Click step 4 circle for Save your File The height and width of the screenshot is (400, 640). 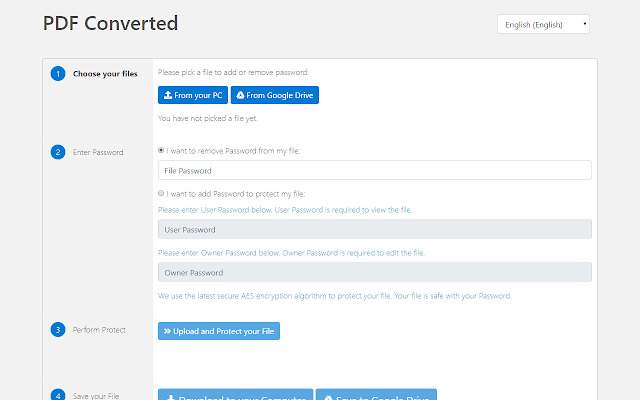click(58, 394)
